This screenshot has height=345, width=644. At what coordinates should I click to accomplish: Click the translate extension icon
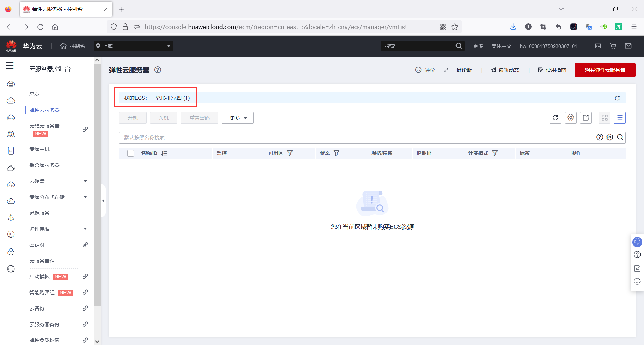(589, 27)
